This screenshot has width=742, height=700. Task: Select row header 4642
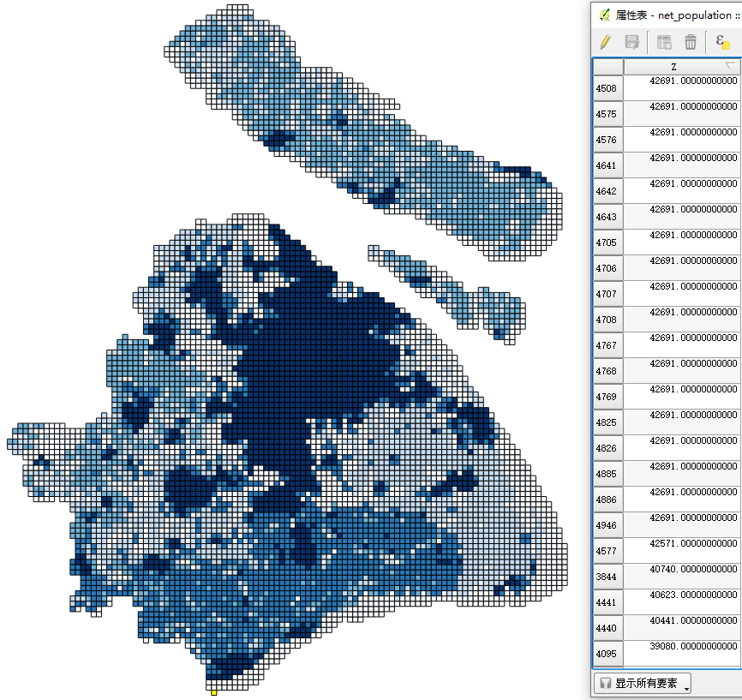(608, 191)
